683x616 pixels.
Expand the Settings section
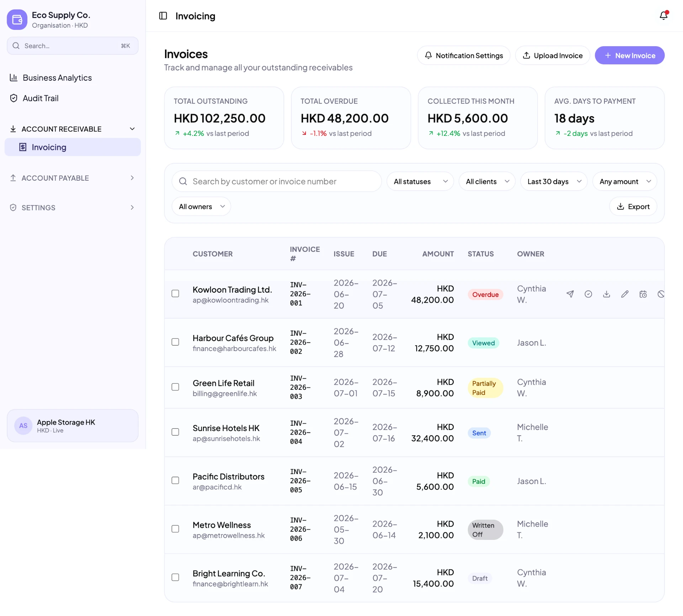click(x=73, y=207)
